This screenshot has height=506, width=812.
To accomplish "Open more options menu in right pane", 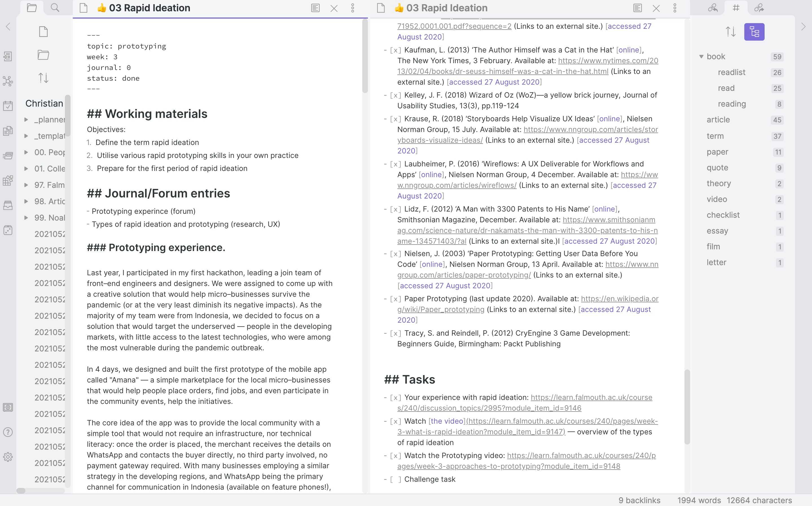I will pyautogui.click(x=674, y=8).
